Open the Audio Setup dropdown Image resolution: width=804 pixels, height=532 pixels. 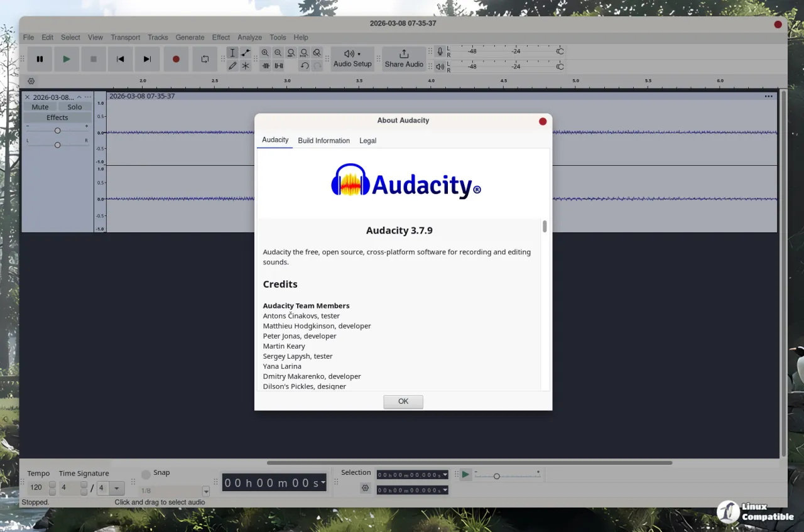pyautogui.click(x=352, y=59)
